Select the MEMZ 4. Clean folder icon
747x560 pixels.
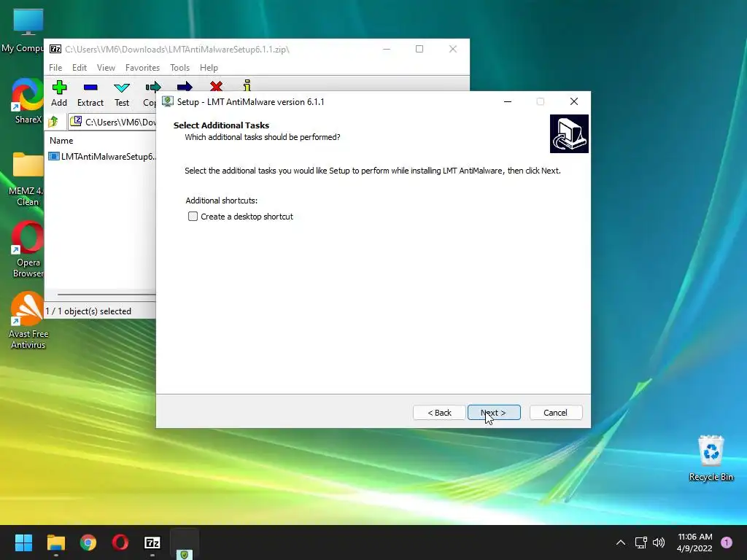point(27,179)
